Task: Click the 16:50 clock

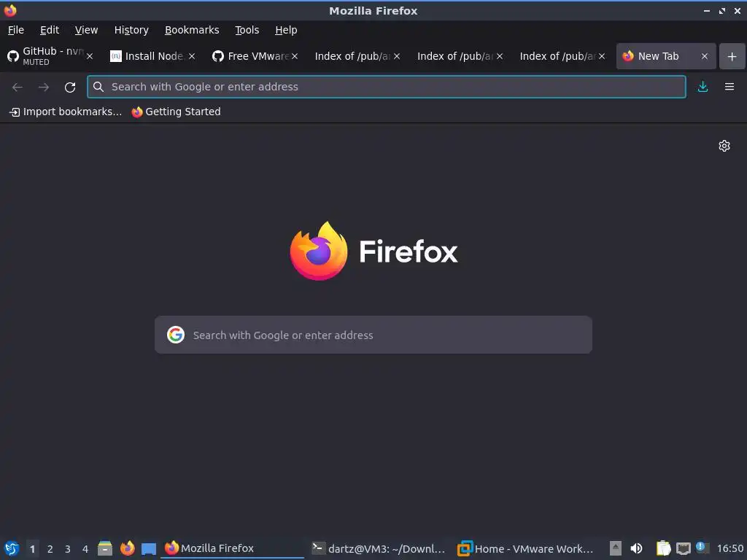Action: coord(729,548)
